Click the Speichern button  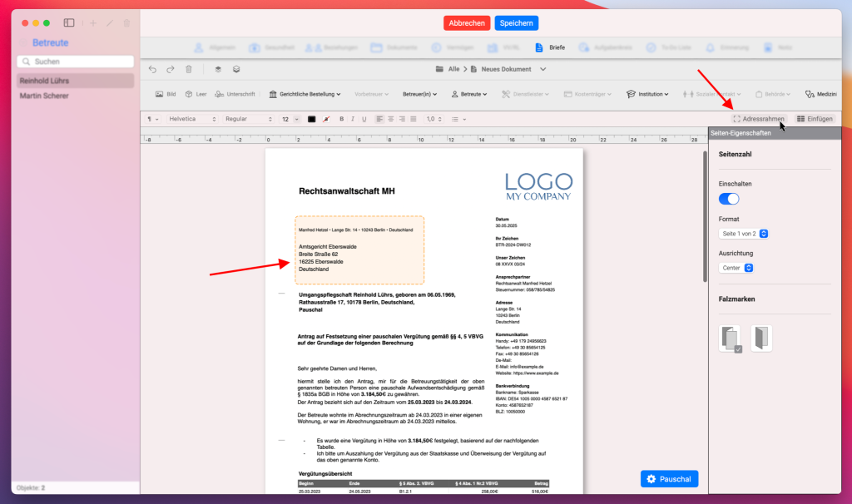(516, 22)
